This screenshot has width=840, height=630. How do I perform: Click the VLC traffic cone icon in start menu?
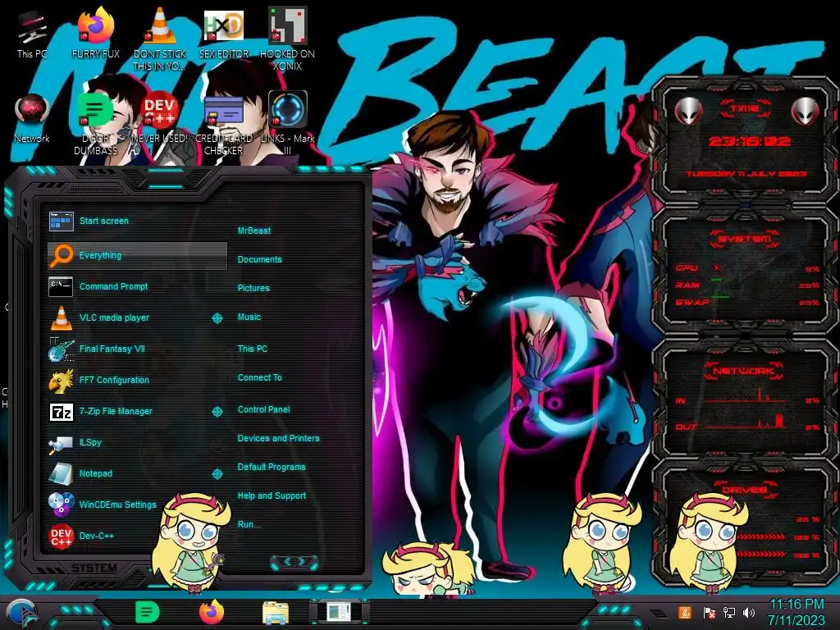(x=61, y=317)
